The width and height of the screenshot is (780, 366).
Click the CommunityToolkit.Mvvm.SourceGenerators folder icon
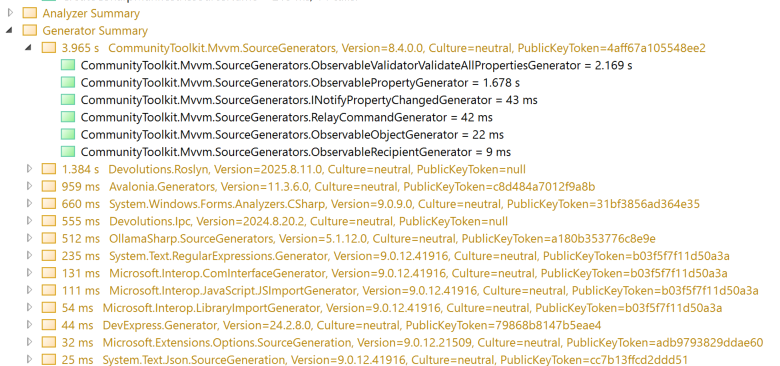(x=49, y=48)
